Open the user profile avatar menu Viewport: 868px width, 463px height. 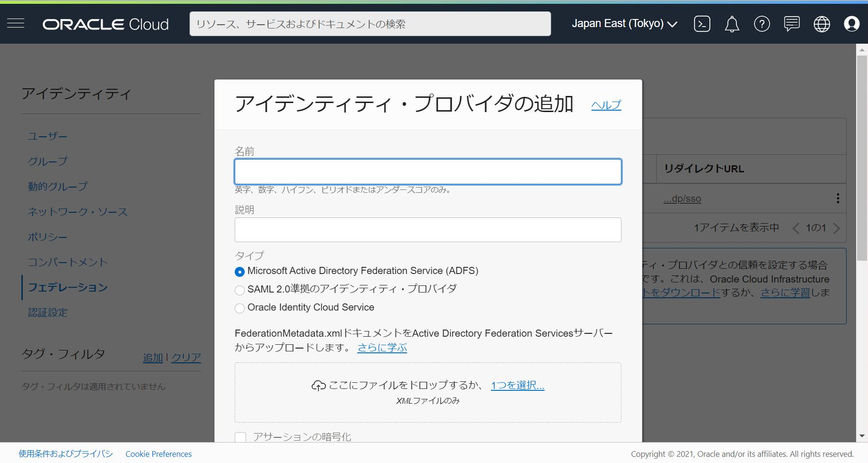(851, 24)
